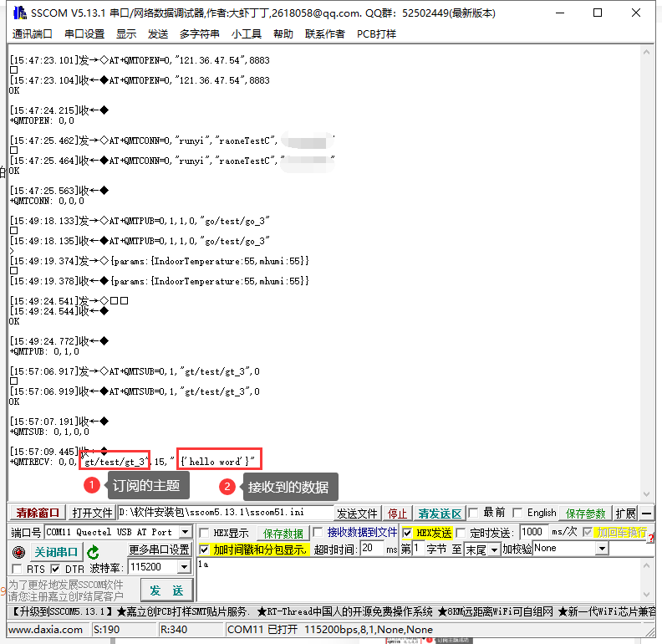
Task: Uncheck the DTR checkbox
Action: point(55,569)
